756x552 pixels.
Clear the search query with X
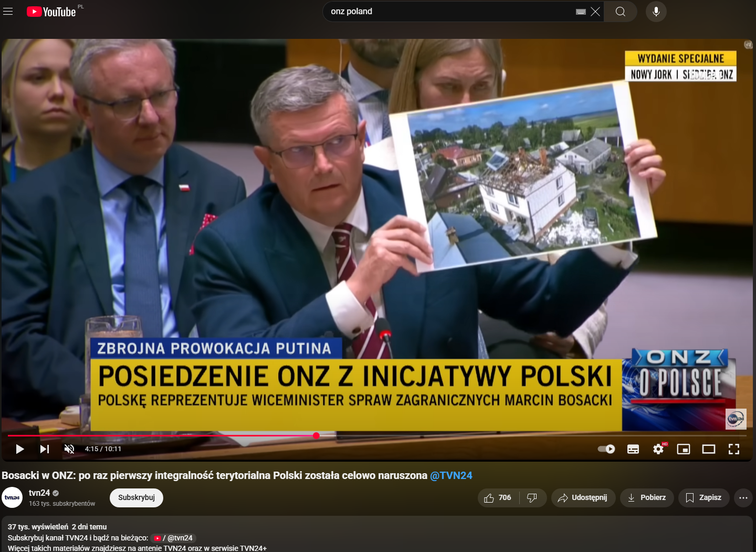pos(595,12)
